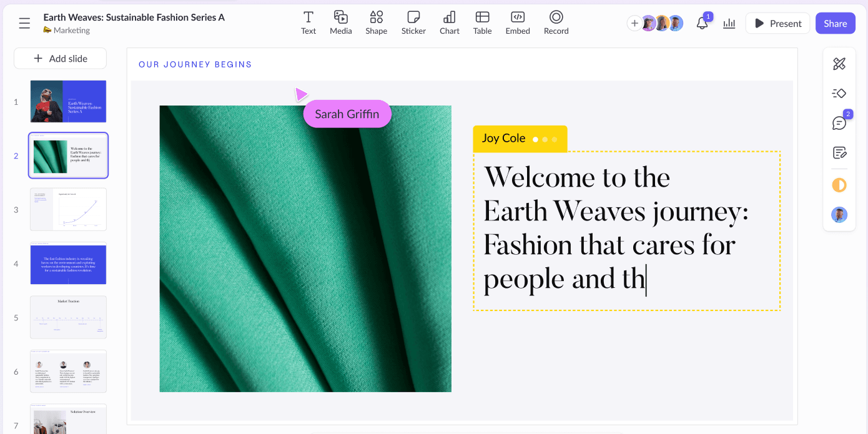
Task: Click the Present button
Action: point(777,24)
